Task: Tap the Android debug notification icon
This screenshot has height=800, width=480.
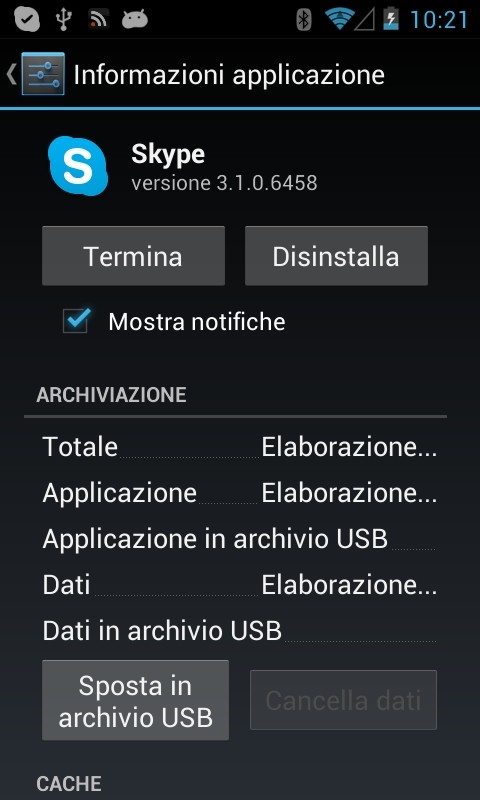Action: (135, 19)
